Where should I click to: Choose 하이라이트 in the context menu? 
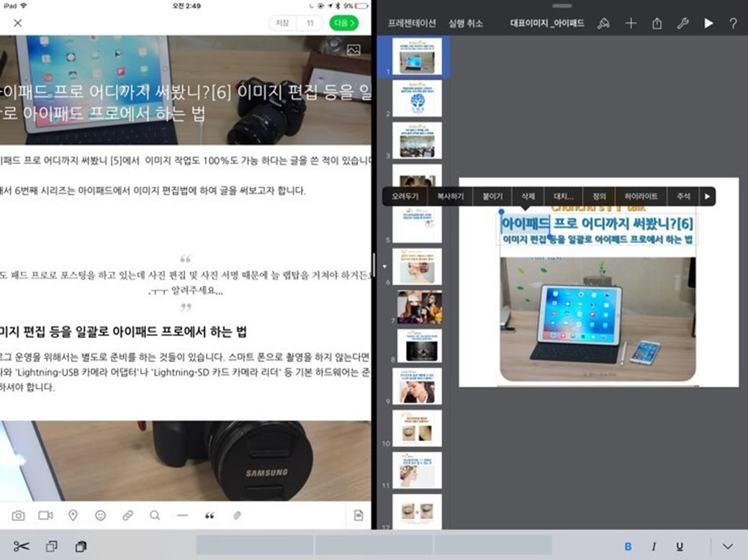641,196
